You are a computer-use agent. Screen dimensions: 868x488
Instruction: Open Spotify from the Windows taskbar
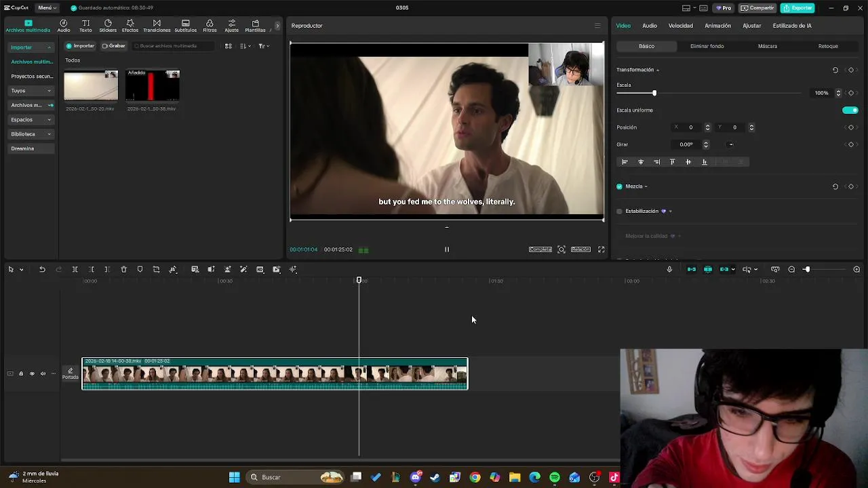[555, 477]
